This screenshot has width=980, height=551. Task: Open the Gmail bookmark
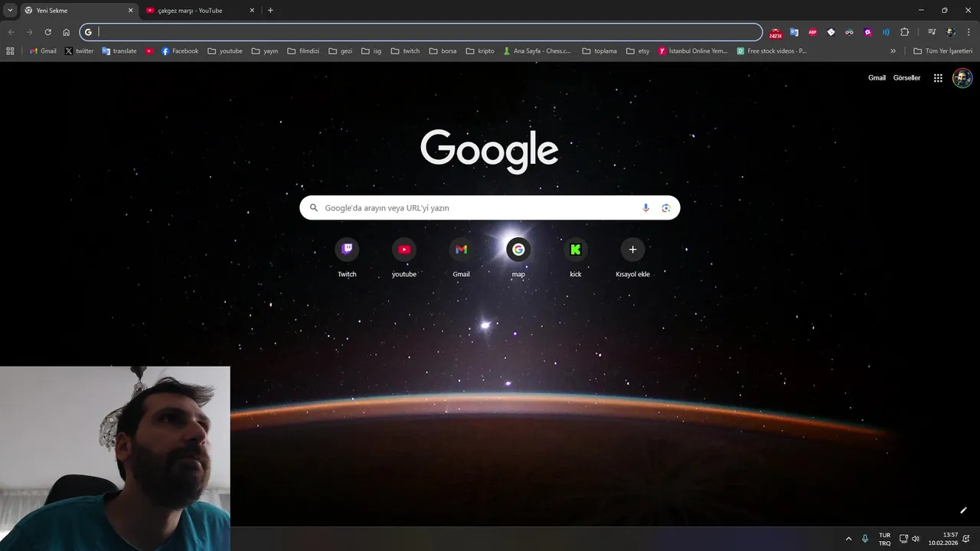pyautogui.click(x=43, y=51)
